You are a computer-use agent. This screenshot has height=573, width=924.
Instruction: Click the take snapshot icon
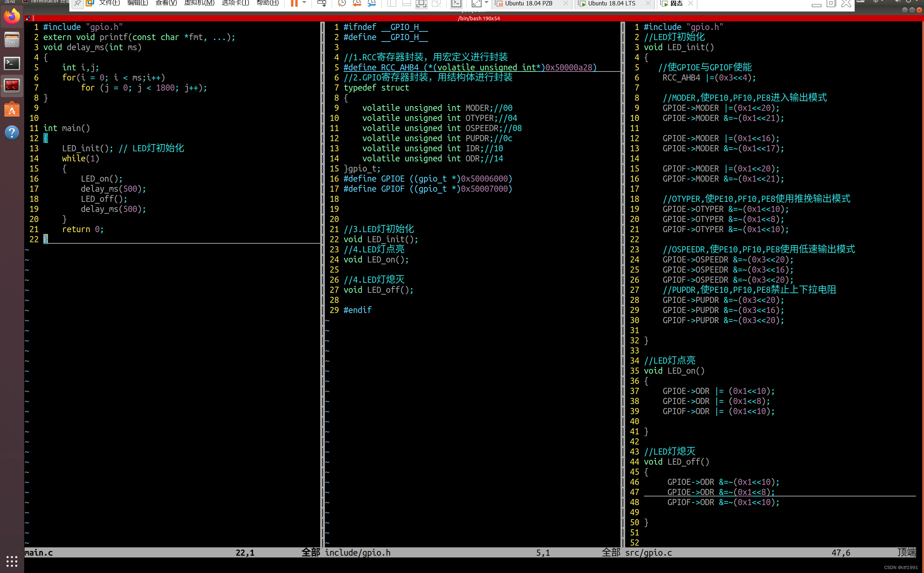342,4
